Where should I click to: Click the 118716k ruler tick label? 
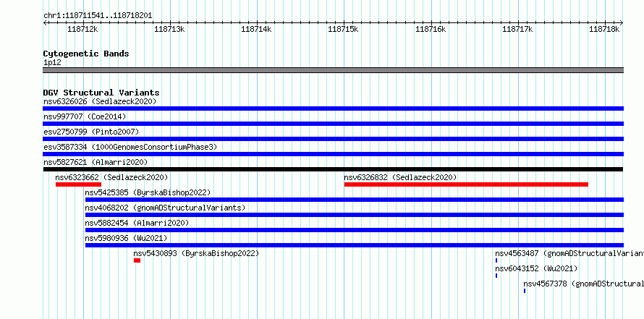[x=431, y=29]
